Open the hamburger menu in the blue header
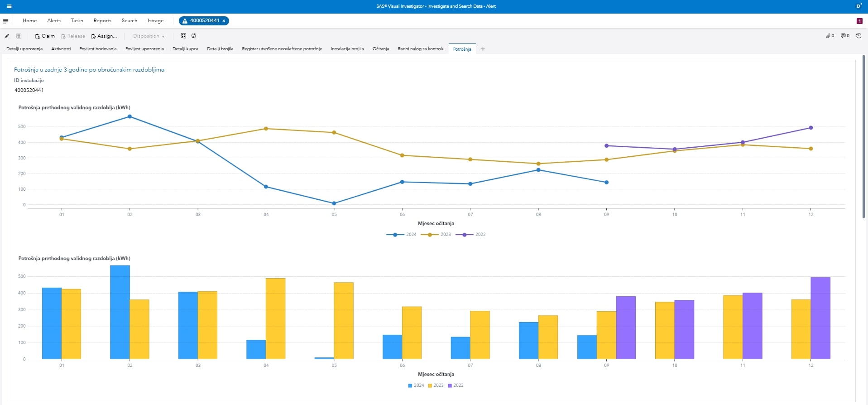Viewport: 868px width, 405px height. (x=9, y=6)
